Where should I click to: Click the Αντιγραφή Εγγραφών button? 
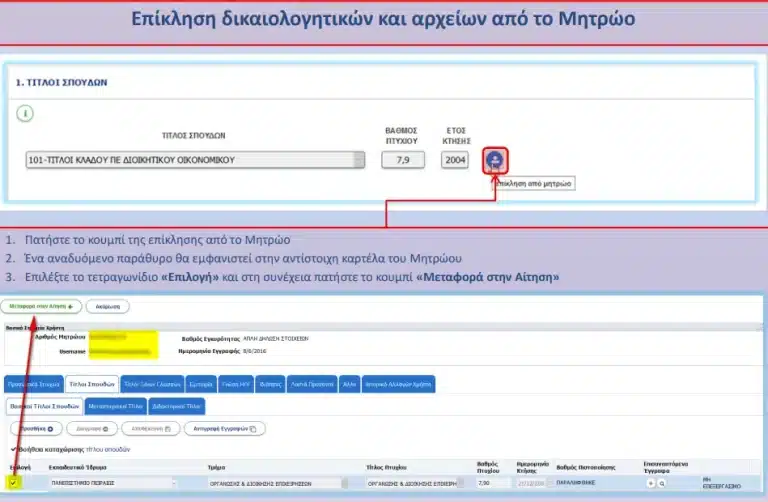click(225, 429)
